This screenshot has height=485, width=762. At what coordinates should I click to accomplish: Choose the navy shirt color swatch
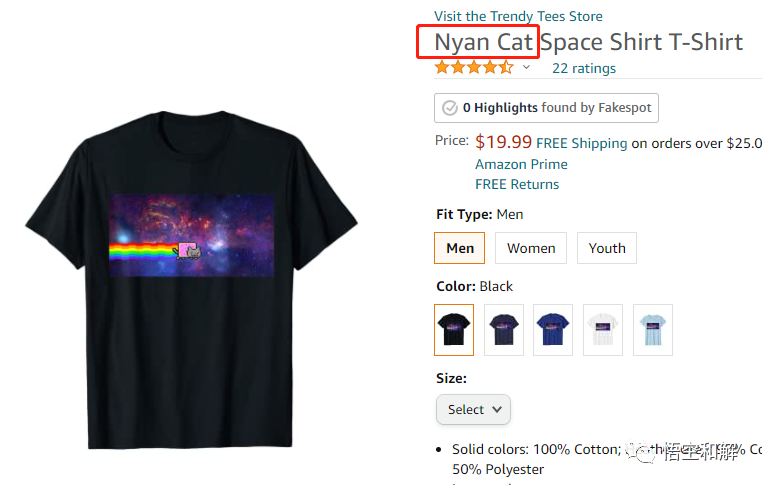click(504, 330)
